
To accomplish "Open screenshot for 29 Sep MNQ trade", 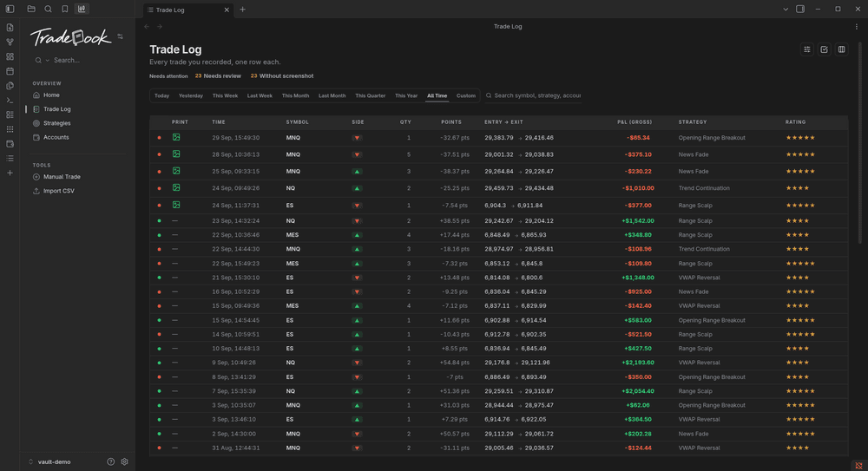I will click(176, 137).
